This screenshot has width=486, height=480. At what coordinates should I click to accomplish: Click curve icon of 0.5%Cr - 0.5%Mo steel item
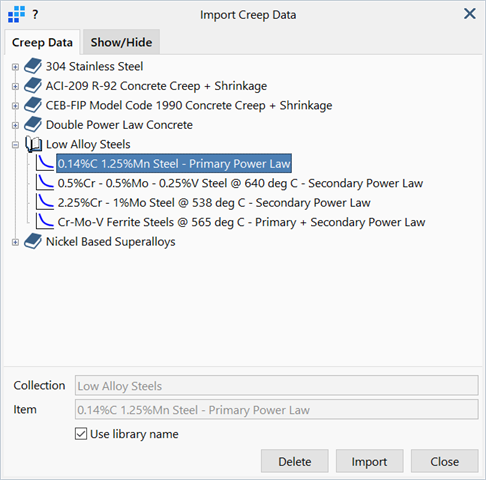(x=45, y=183)
